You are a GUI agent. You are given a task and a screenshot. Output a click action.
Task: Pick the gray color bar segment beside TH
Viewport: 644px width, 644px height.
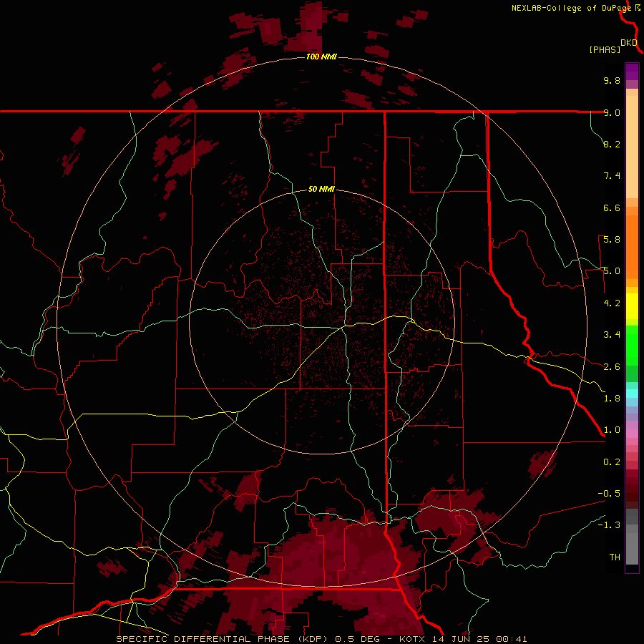click(x=632, y=548)
